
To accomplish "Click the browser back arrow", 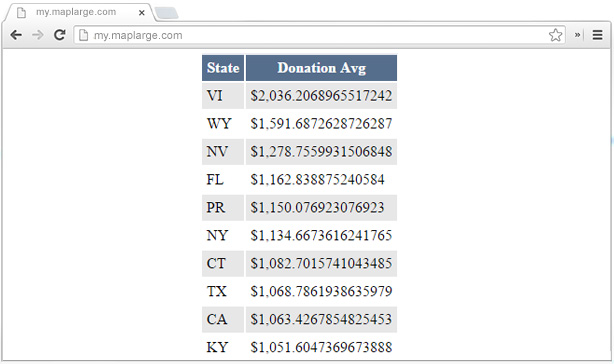I will 16,35.
